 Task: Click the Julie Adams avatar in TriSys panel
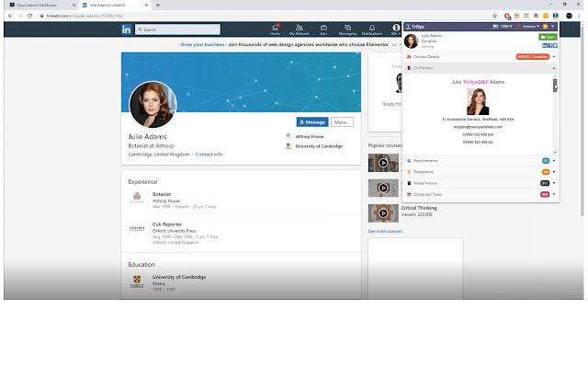pos(411,41)
